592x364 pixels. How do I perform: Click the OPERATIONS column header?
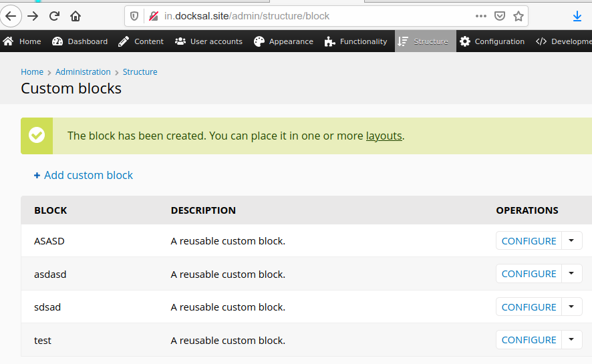(x=527, y=210)
